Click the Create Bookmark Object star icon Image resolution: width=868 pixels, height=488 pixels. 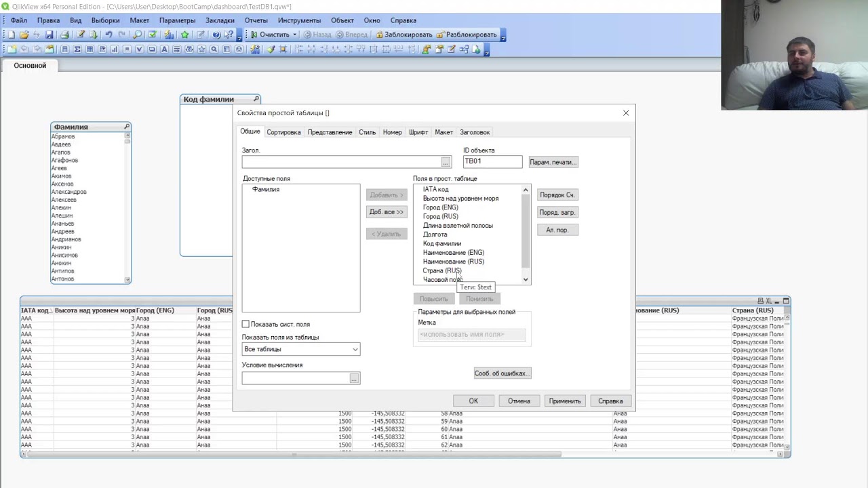pos(201,49)
